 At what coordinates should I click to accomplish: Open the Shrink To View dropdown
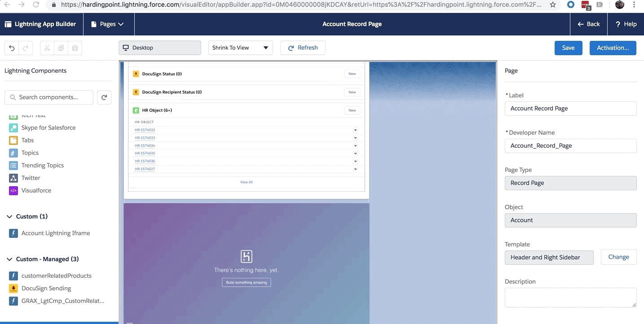tap(241, 48)
